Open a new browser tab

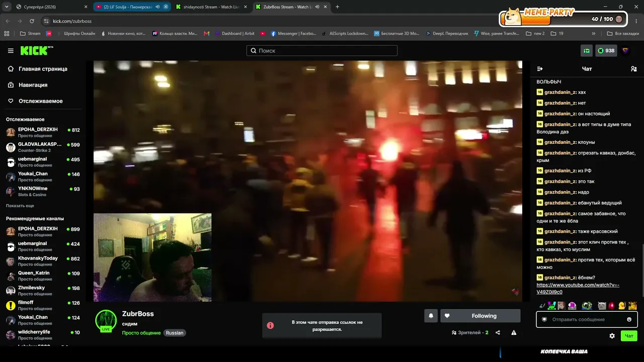click(x=337, y=7)
